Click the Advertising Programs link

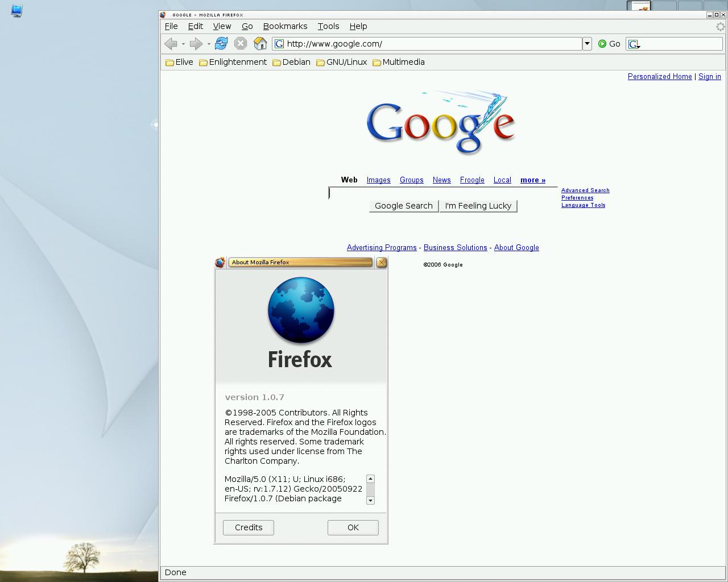click(382, 248)
